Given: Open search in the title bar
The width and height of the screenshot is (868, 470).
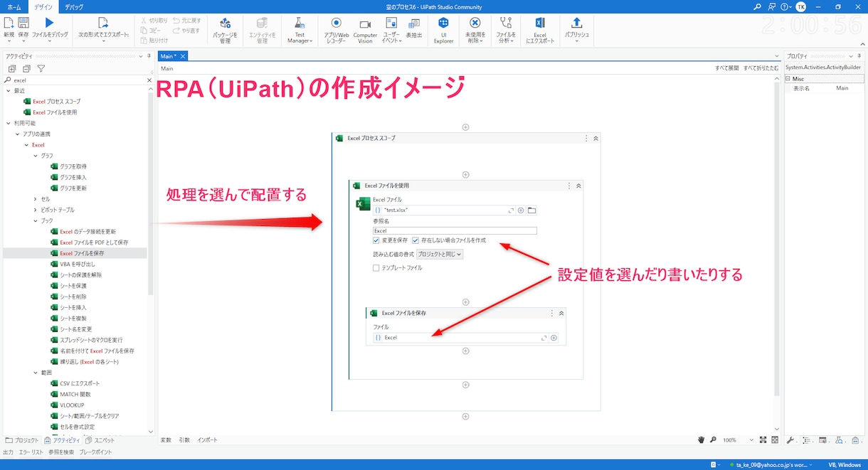Looking at the screenshot, I should point(757,6).
